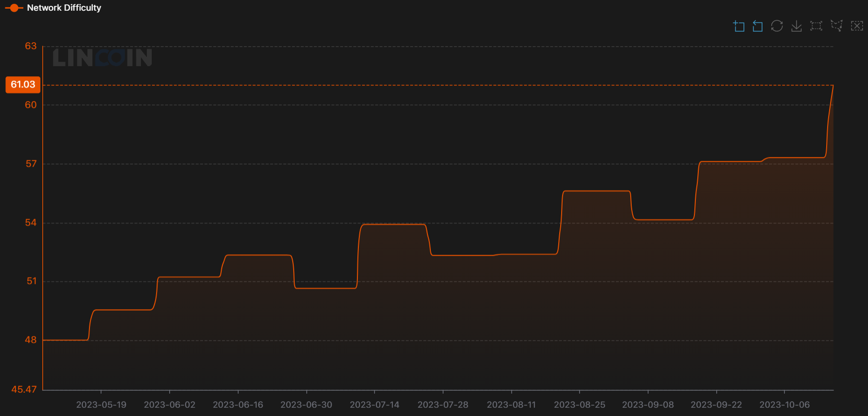The height and width of the screenshot is (416, 868).
Task: Restore chart with the refresh icon
Action: coord(777,26)
